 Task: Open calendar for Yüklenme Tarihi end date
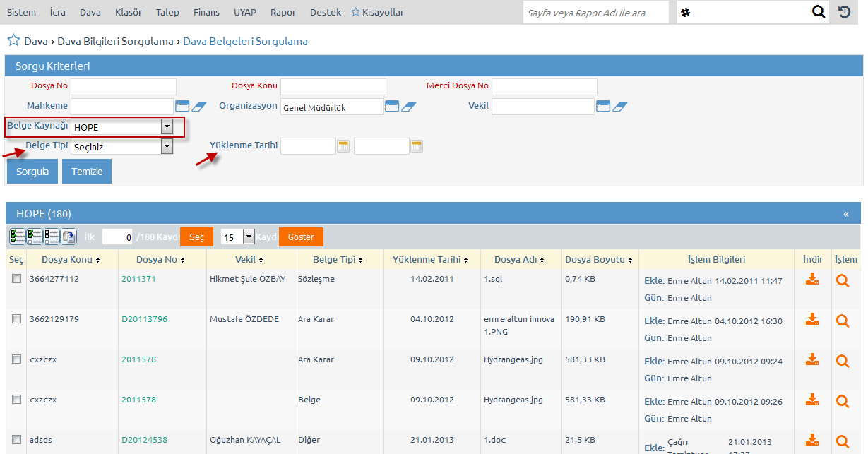click(417, 146)
